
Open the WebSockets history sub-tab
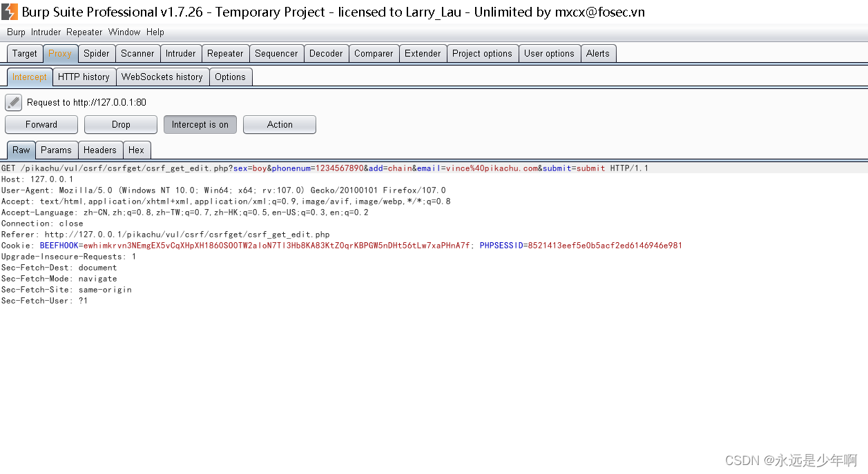(x=162, y=77)
